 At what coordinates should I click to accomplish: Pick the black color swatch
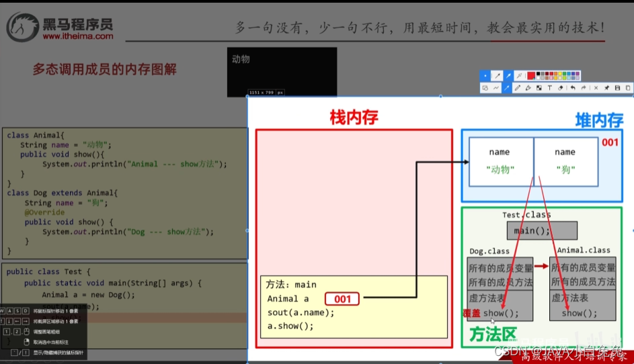click(538, 73)
